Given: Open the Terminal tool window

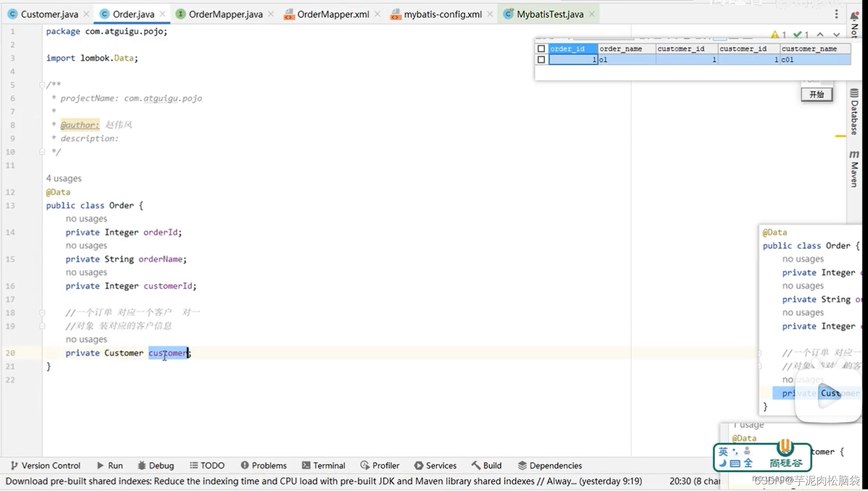Looking at the screenshot, I should pos(324,466).
